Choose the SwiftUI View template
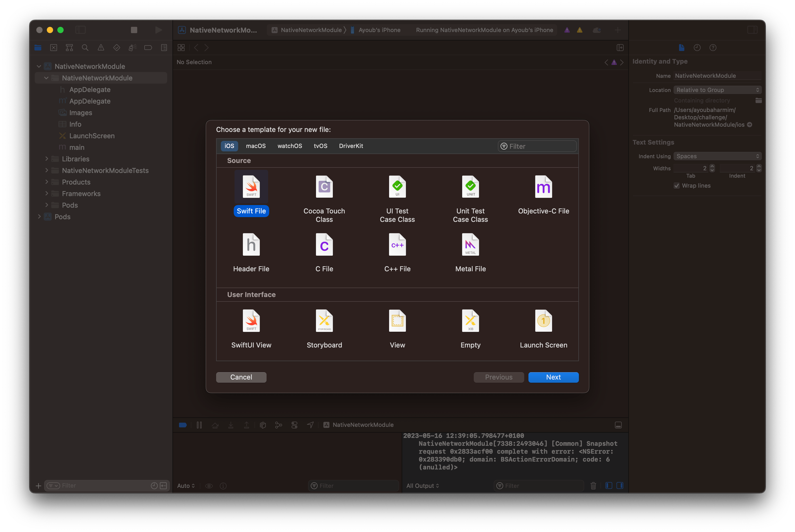Screen dimensions: 795x532 [x=251, y=329]
